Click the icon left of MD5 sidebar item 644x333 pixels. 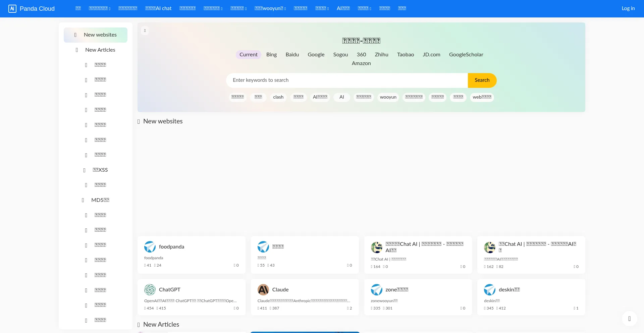pyautogui.click(x=83, y=200)
